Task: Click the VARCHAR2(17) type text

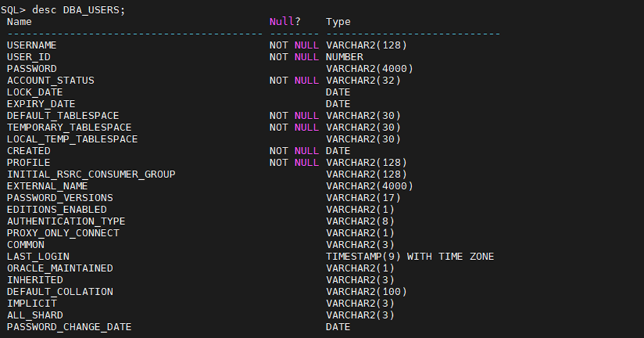Action: pyautogui.click(x=363, y=198)
